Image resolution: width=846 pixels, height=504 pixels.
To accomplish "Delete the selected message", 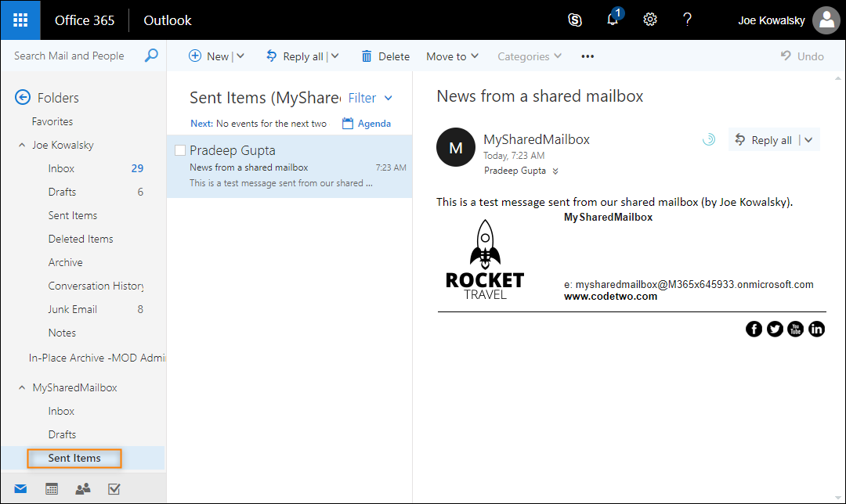I will click(x=385, y=56).
